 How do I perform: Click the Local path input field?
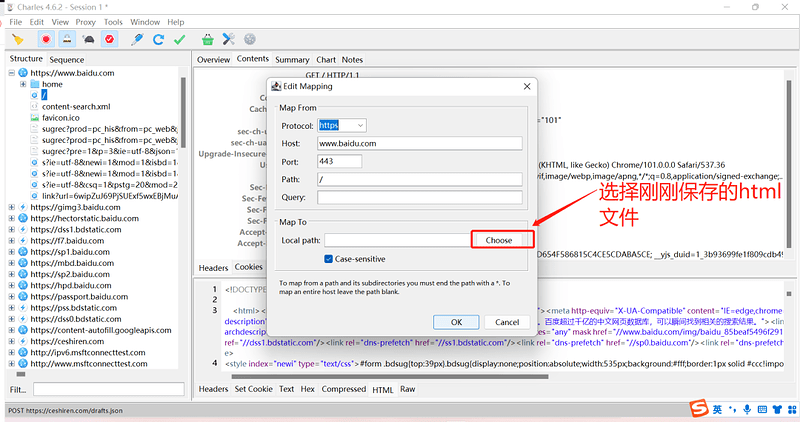[397, 240]
